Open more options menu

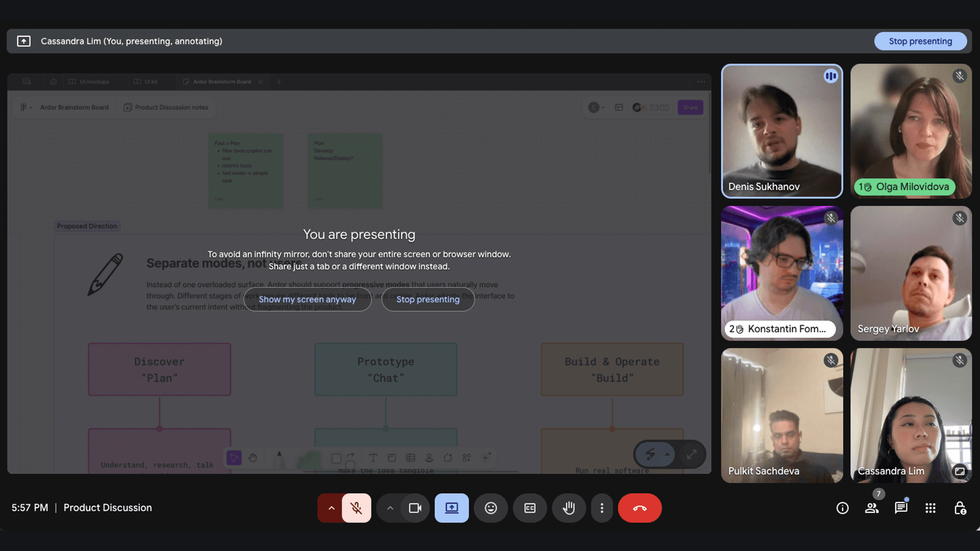(602, 508)
